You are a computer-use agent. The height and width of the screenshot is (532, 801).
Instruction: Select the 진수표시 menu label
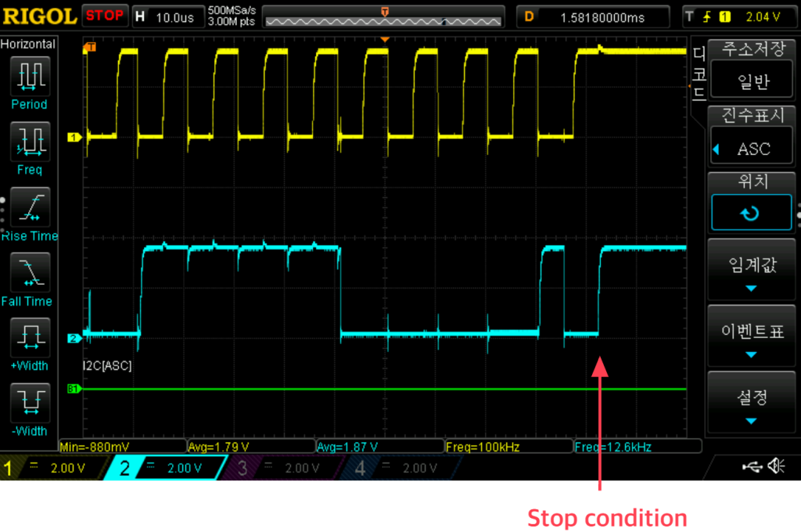[x=753, y=116]
